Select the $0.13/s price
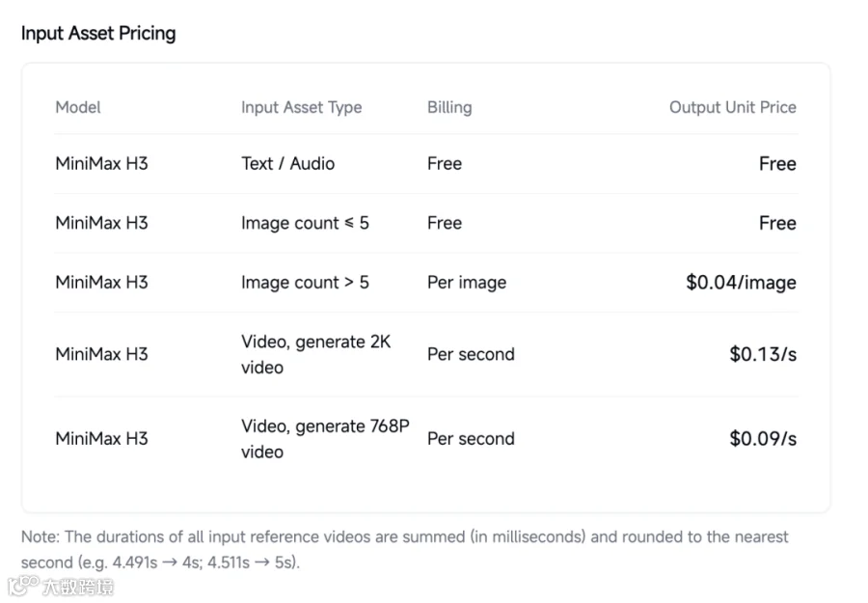The width and height of the screenshot is (868, 603). coord(764,354)
